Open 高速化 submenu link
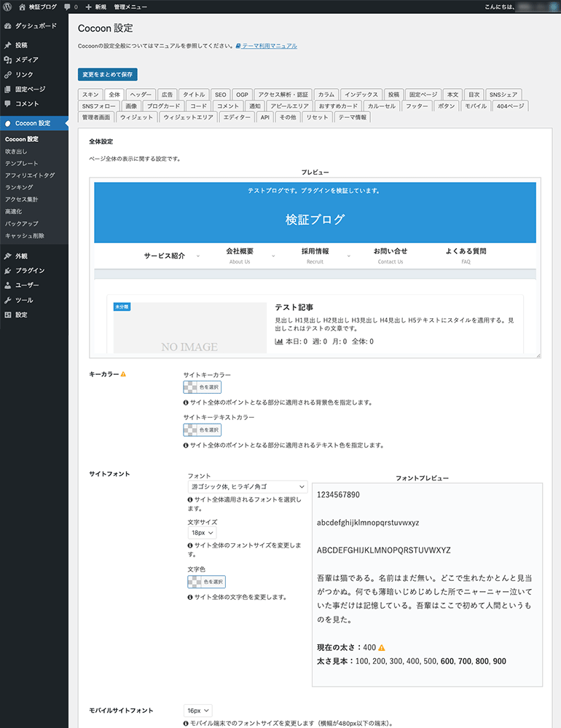Viewport: 561px width, 728px height. [x=14, y=212]
